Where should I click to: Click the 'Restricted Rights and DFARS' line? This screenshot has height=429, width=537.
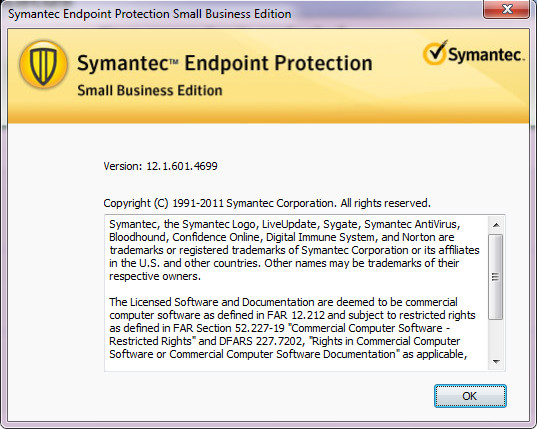[x=285, y=341]
